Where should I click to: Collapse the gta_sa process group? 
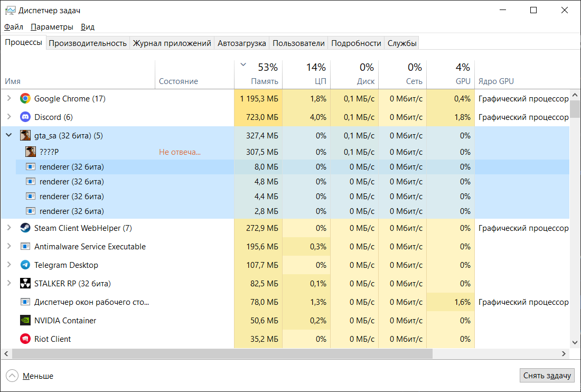[x=10, y=135]
